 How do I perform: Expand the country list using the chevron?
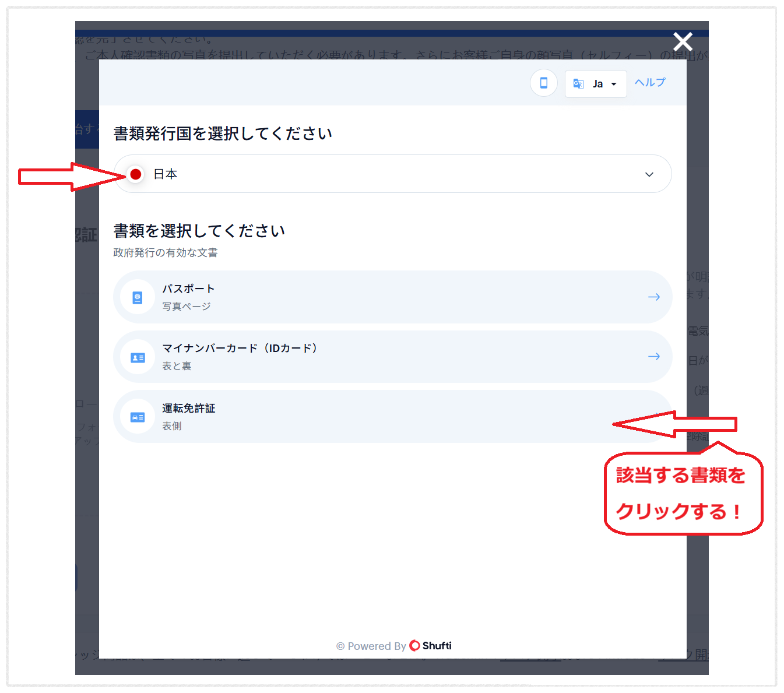click(649, 175)
